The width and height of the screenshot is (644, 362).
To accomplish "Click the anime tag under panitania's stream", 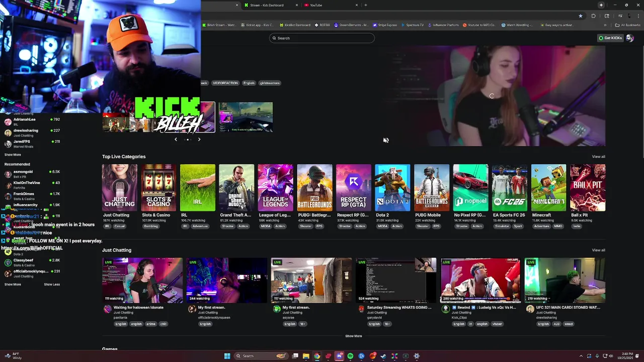I will coord(150,324).
